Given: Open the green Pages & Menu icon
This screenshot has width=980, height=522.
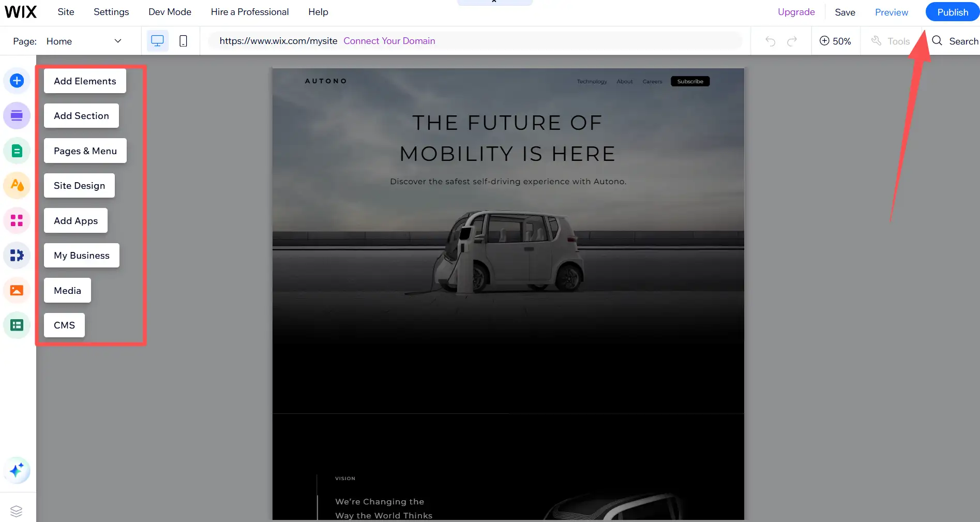Looking at the screenshot, I should click(17, 151).
